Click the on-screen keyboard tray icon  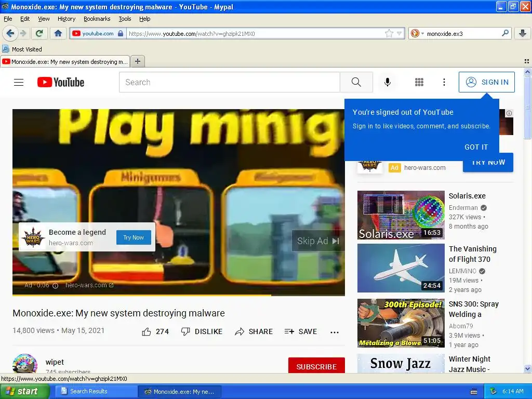tap(474, 392)
